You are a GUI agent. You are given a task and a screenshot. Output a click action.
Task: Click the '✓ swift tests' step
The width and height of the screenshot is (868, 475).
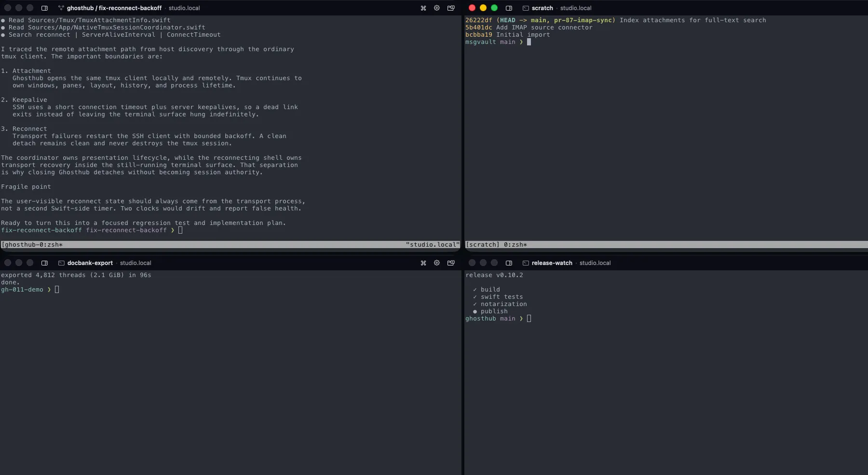point(498,297)
